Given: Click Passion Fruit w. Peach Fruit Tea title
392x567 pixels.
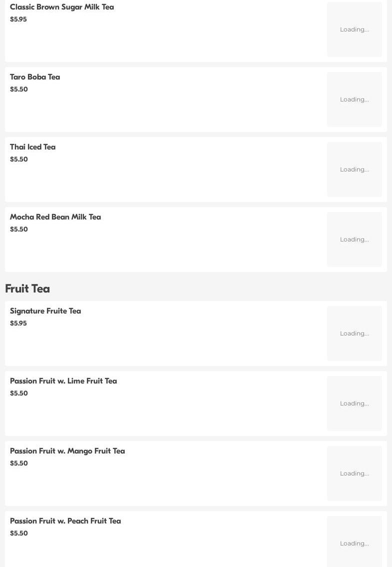Looking at the screenshot, I should pos(65,521).
